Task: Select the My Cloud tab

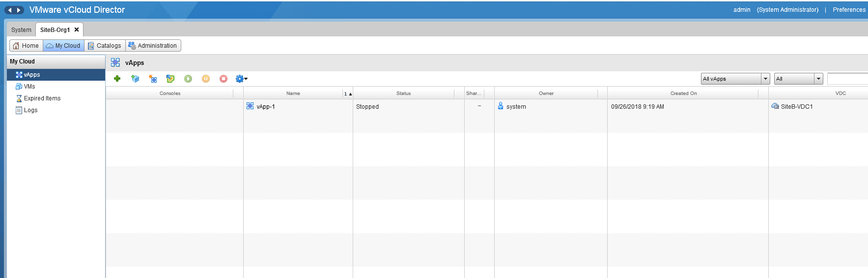Action: pyautogui.click(x=63, y=46)
